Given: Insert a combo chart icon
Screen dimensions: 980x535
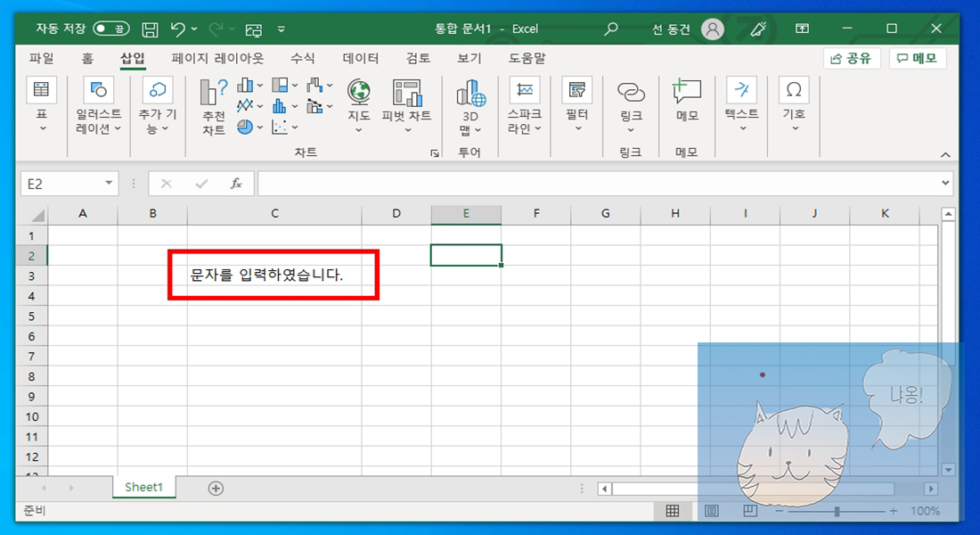Looking at the screenshot, I should coord(315,106).
